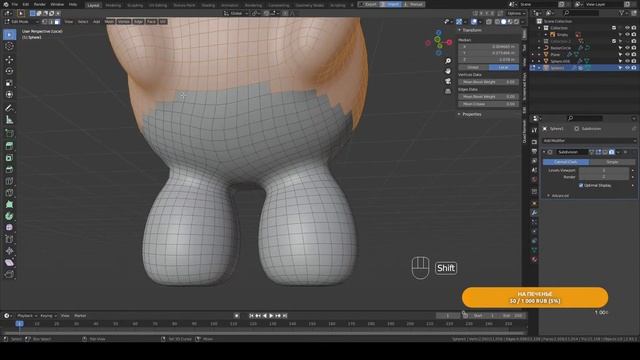This screenshot has width=640, height=360.
Task: Open the Edit Mode dropdown
Action: [21, 22]
